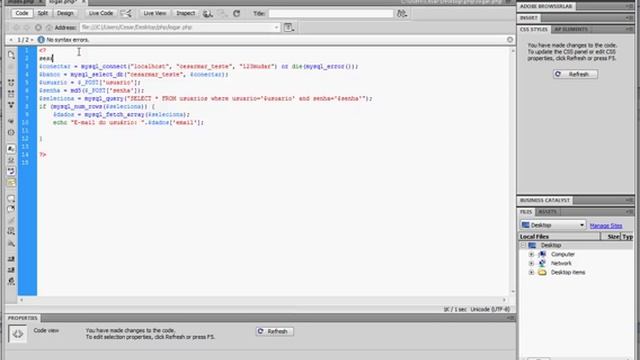Expand the Adobe BrowserLab panel tab
Screen dimensions: 640x360
tap(546, 6)
